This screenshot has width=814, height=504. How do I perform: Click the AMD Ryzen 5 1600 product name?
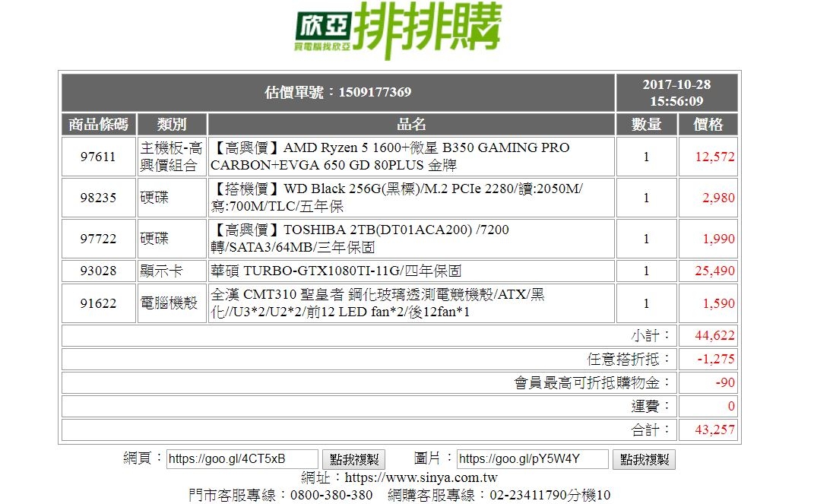(x=390, y=157)
